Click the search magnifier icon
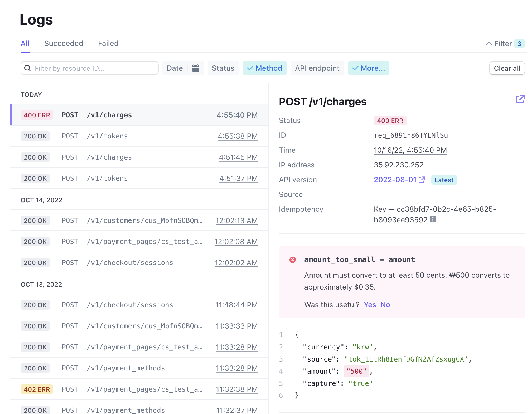 pyautogui.click(x=27, y=68)
